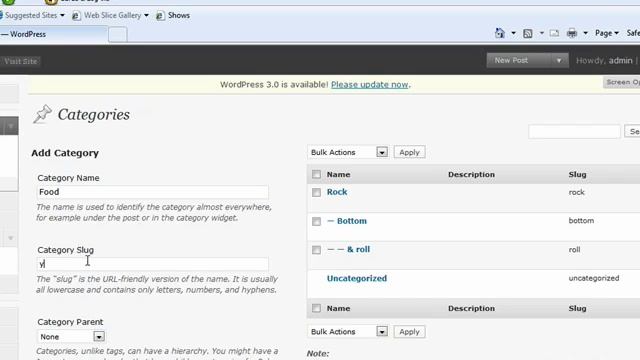Check the Rock category checkbox

coord(316,192)
